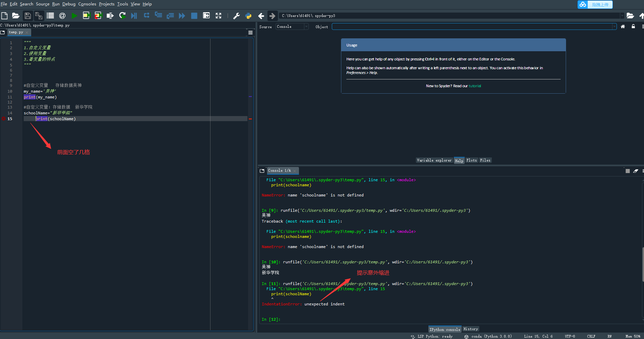Open the Object field dropdown arrow
Screen dimensions: 644x339
(614, 26)
